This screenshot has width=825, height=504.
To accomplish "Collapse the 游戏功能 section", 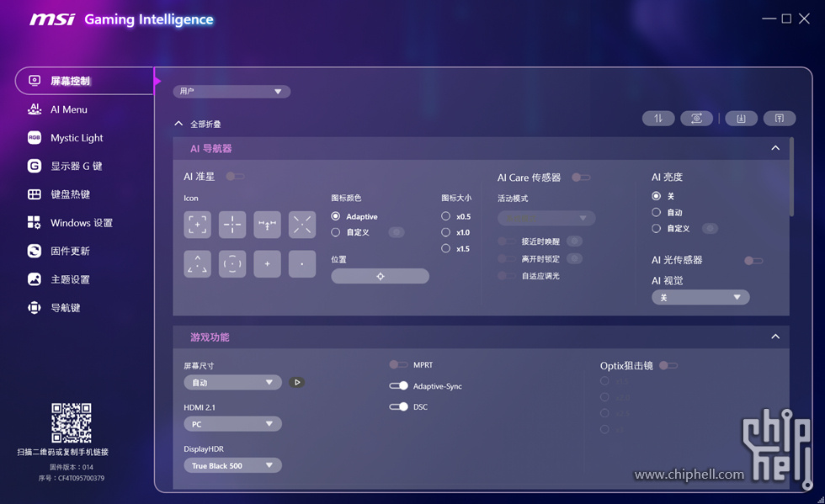I will 774,337.
